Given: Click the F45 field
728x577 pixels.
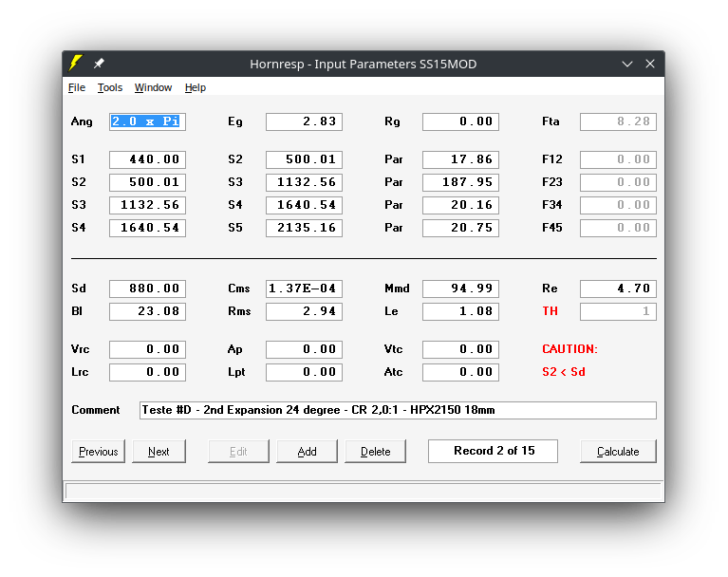Looking at the screenshot, I should coord(618,228).
